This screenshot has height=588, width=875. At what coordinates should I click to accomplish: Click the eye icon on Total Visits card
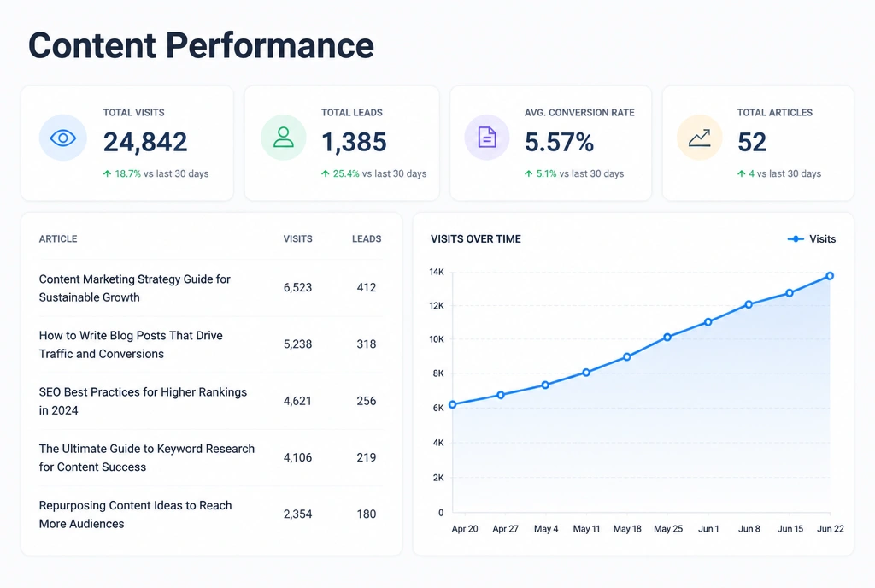coord(63,138)
